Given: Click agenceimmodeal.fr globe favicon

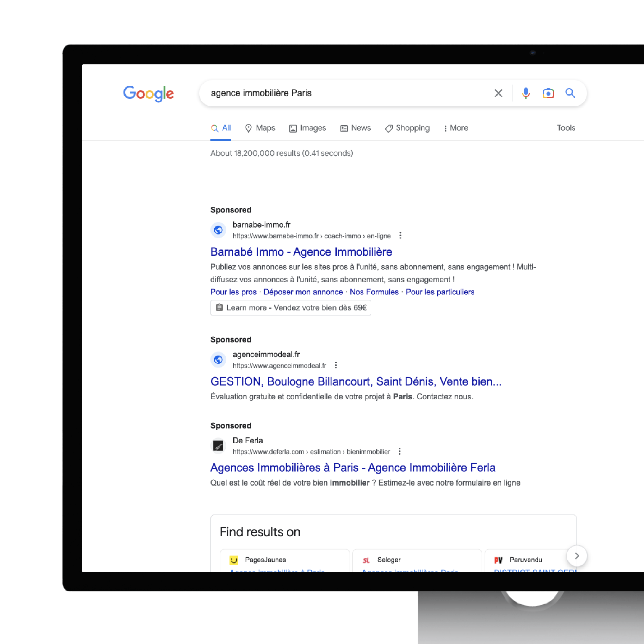Looking at the screenshot, I should [218, 360].
